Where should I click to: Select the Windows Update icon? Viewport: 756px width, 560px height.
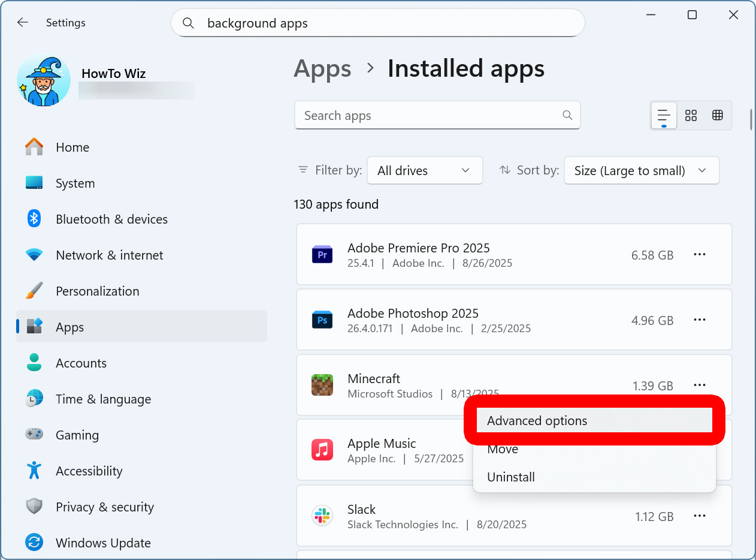pos(34,543)
